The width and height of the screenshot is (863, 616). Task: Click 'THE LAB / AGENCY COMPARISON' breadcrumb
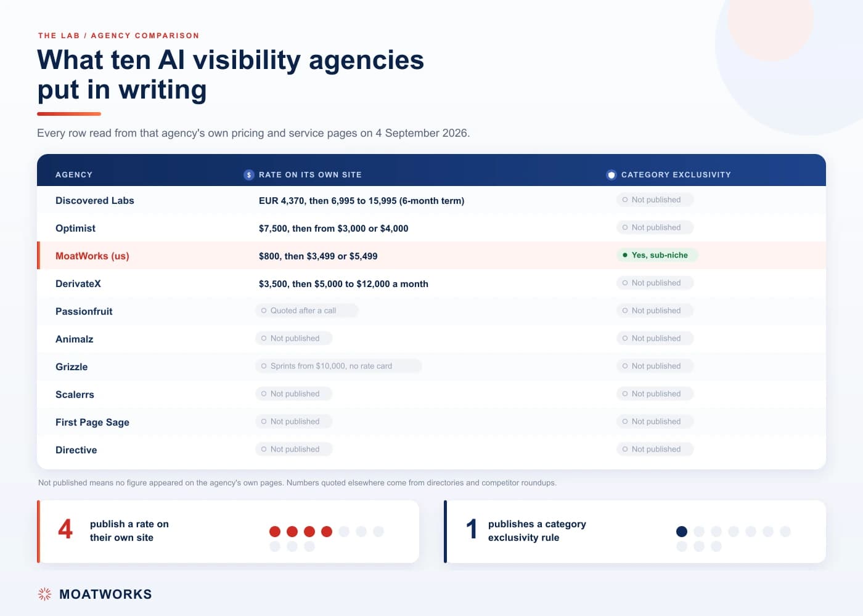click(118, 36)
